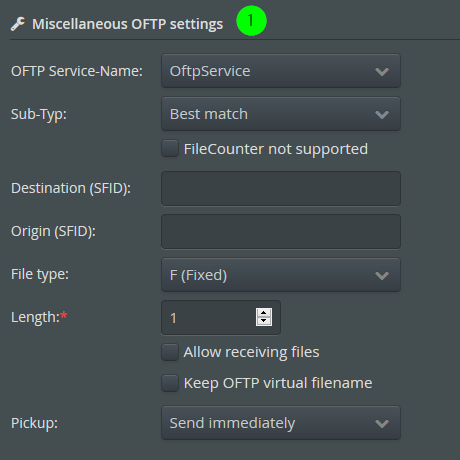The height and width of the screenshot is (460, 460).
Task: Focus the Origin (SFID) text field
Action: 281,232
